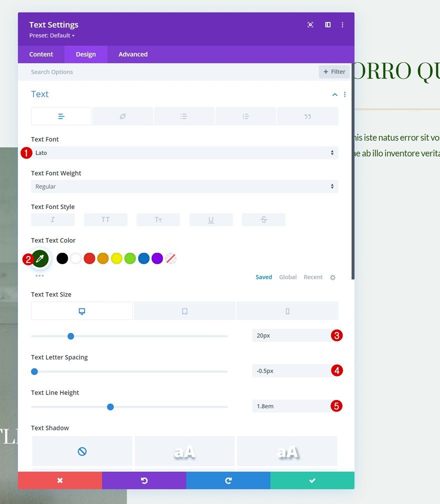Switch to phone view for Text Text Size

click(x=287, y=310)
